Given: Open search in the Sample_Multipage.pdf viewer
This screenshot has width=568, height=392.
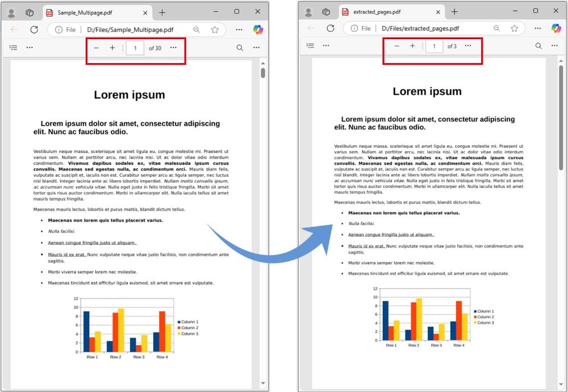Looking at the screenshot, I should [240, 48].
